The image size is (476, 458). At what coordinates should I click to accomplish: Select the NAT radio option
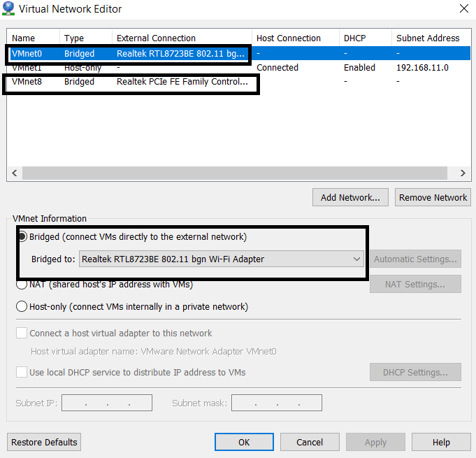[x=22, y=285]
